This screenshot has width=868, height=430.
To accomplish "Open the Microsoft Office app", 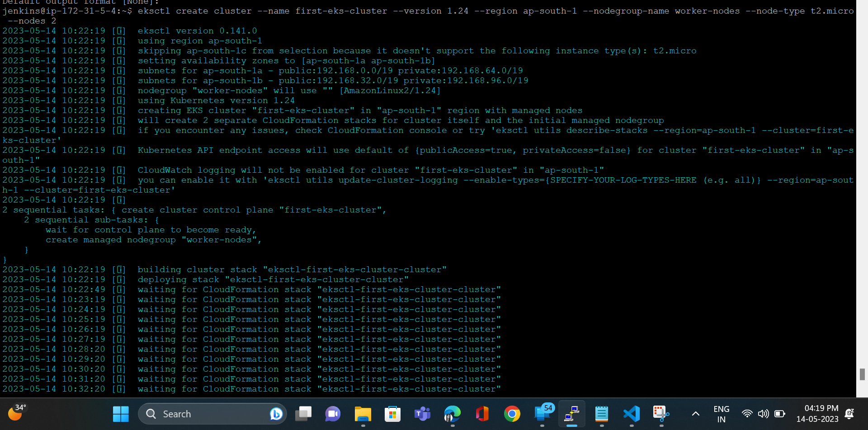I will (482, 414).
